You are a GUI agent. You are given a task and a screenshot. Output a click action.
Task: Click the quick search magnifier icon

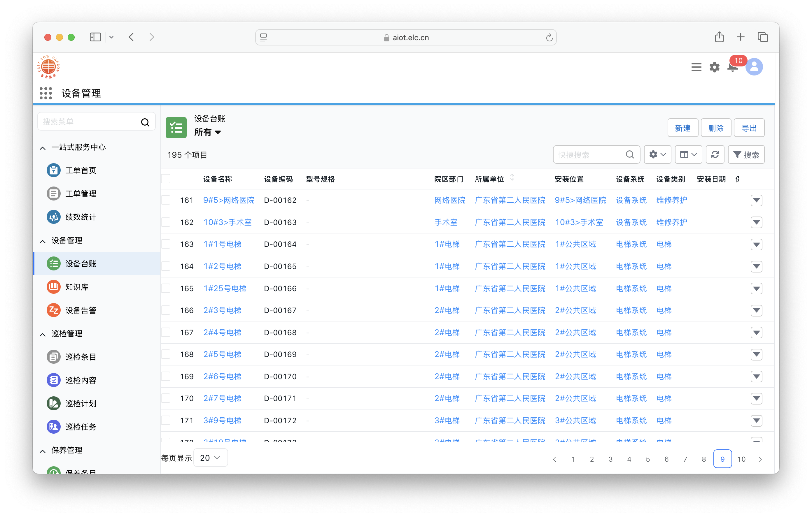(630, 154)
